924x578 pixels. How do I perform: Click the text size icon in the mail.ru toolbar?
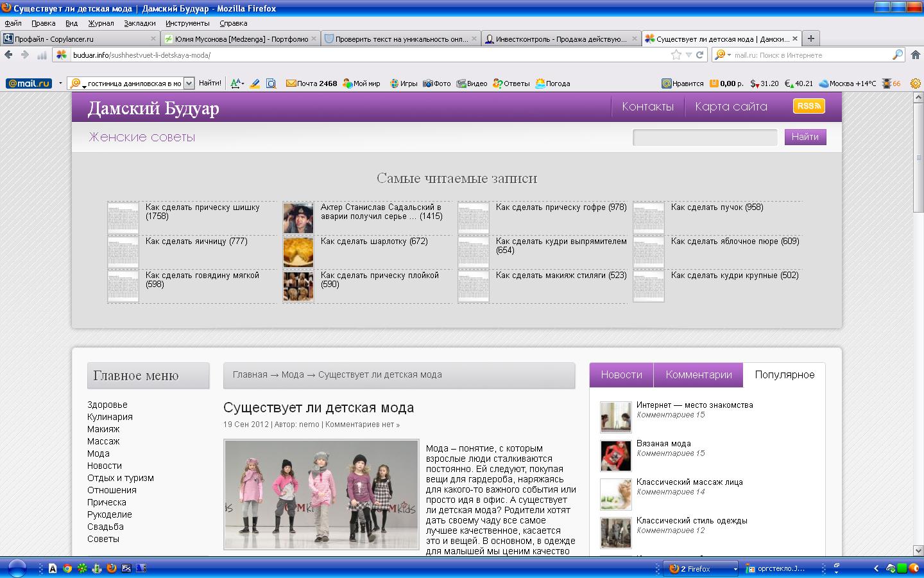[x=237, y=83]
